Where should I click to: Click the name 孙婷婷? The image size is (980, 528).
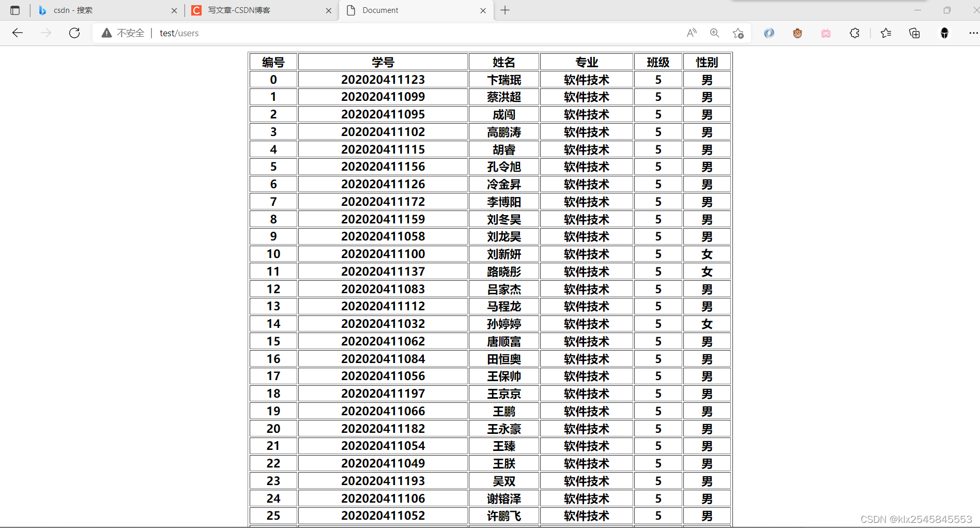504,324
